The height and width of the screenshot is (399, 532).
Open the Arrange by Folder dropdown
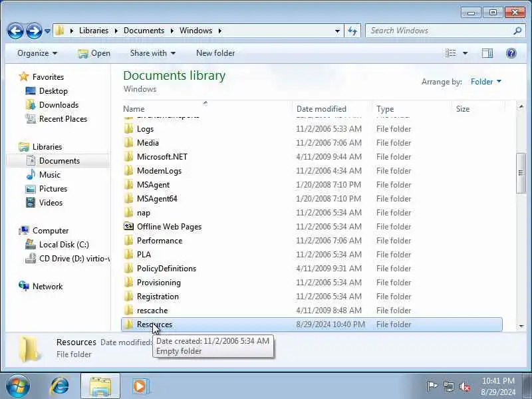[x=486, y=81]
